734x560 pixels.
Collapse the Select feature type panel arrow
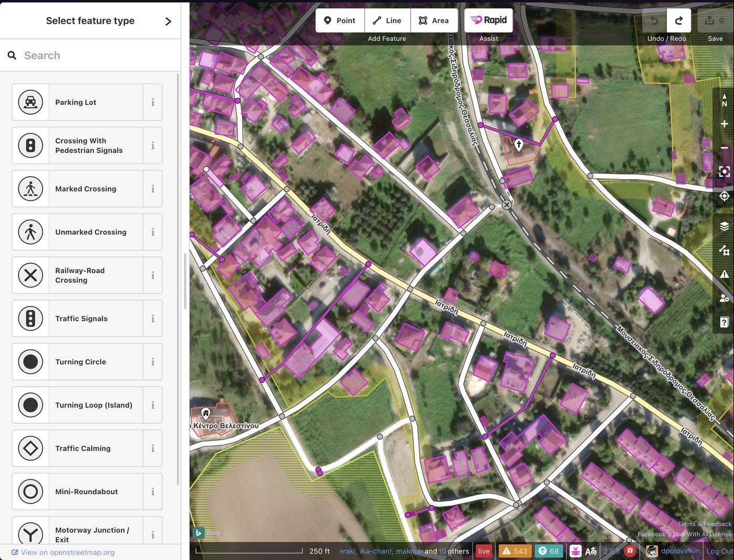[168, 21]
